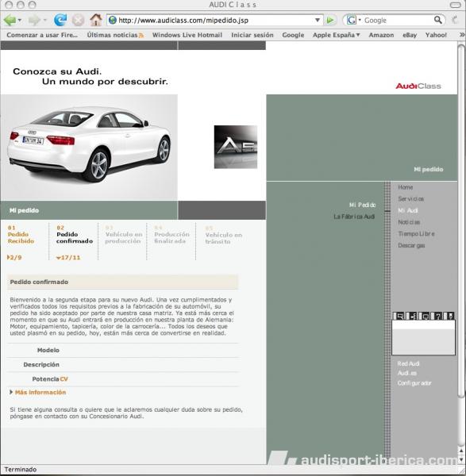The image size is (466, 476).
Task: Click the 17/11 date arrow under Pedido confirmado
Action: coord(68,257)
